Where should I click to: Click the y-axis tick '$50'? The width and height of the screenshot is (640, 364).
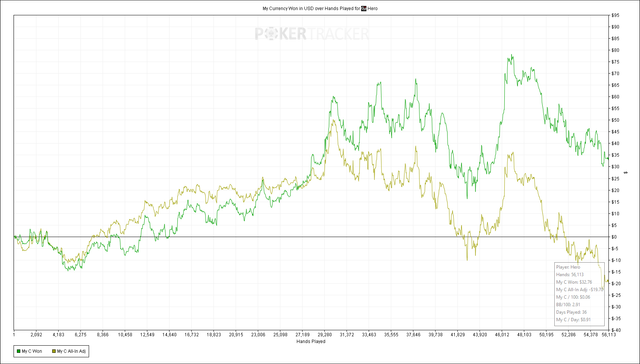(615, 120)
